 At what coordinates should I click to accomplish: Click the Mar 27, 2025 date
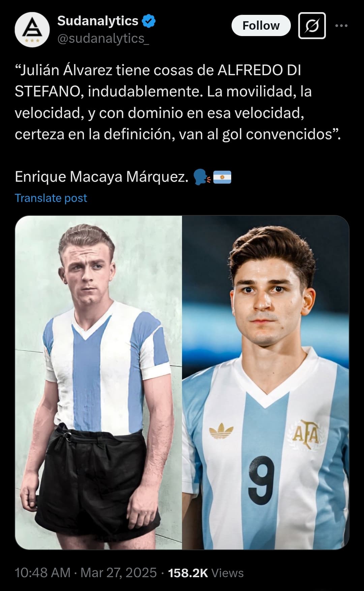pyautogui.click(x=119, y=573)
